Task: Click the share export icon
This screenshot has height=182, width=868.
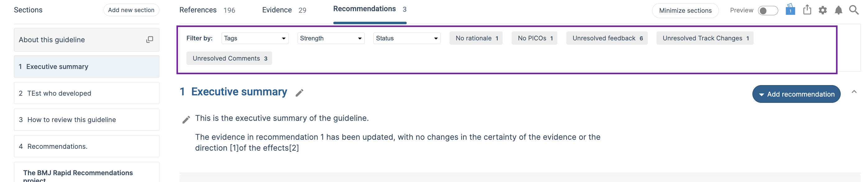Action: pyautogui.click(x=807, y=9)
